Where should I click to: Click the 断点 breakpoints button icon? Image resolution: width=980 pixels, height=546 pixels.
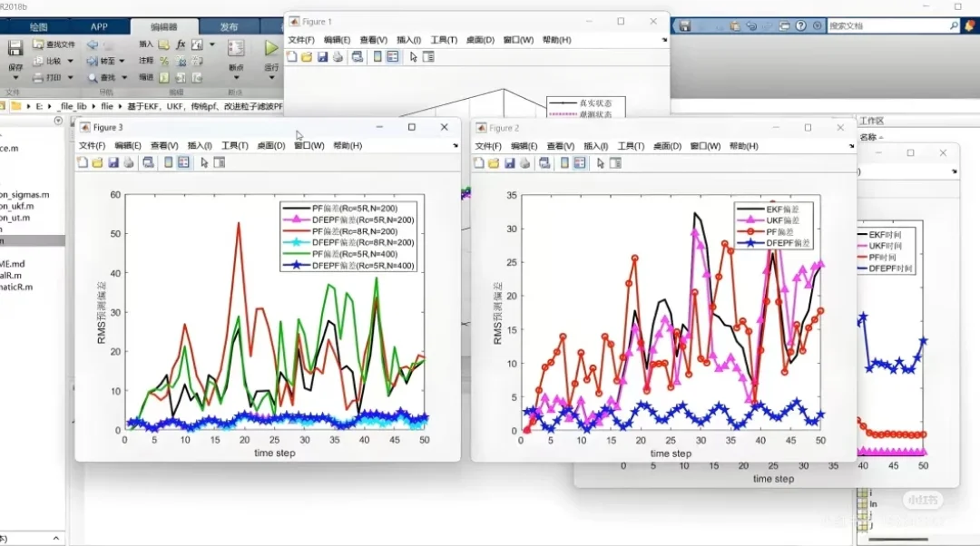pyautogui.click(x=236, y=48)
